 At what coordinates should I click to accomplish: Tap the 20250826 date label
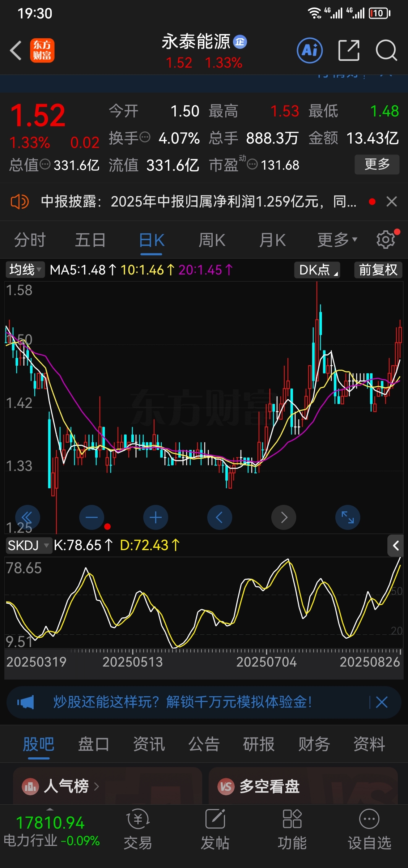[370, 662]
